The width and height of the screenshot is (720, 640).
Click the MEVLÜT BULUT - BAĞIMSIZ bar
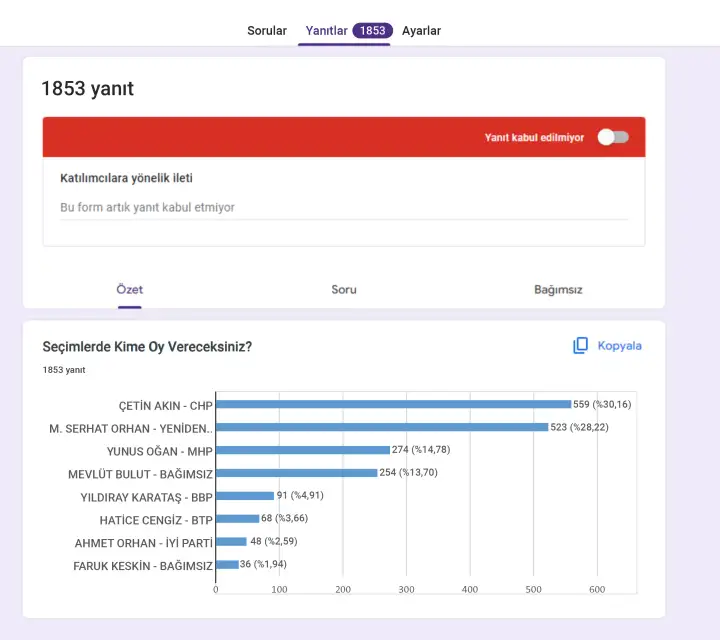(x=296, y=473)
